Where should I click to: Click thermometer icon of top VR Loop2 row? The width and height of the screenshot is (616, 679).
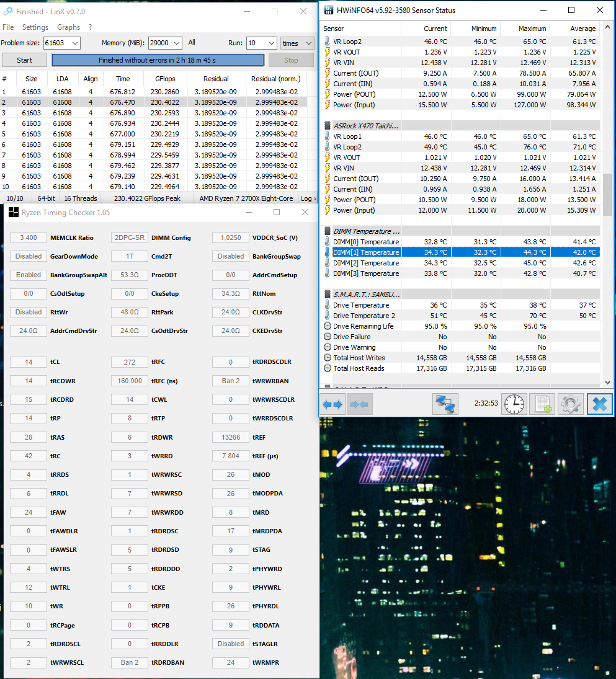328,42
